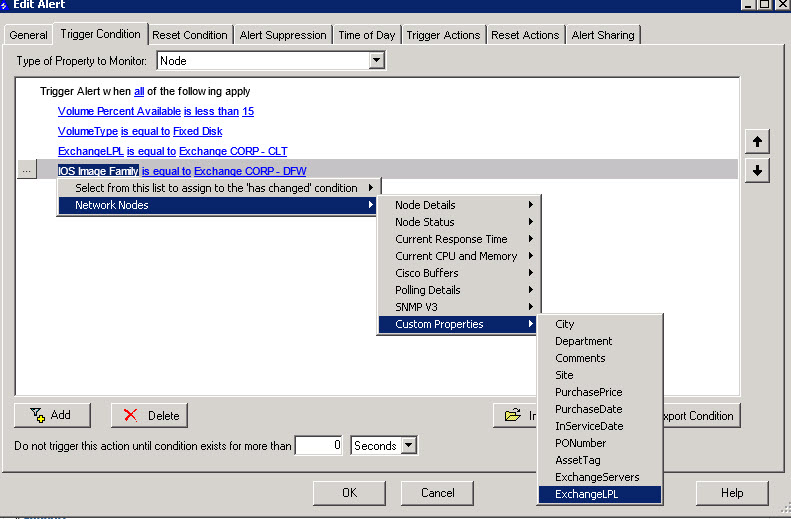Image resolution: width=791 pixels, height=519 pixels.
Task: Open the ellipsis button beside the IOS Image Family row
Action: point(27,170)
